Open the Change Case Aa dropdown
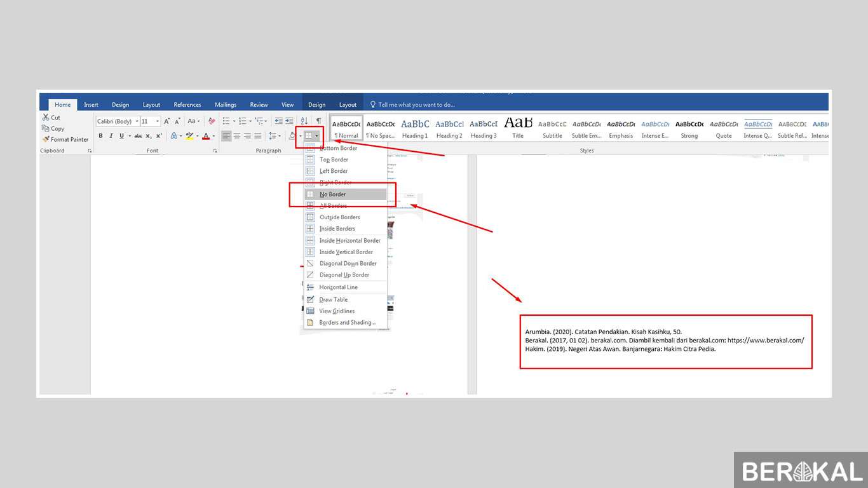868x488 pixels. click(x=193, y=121)
